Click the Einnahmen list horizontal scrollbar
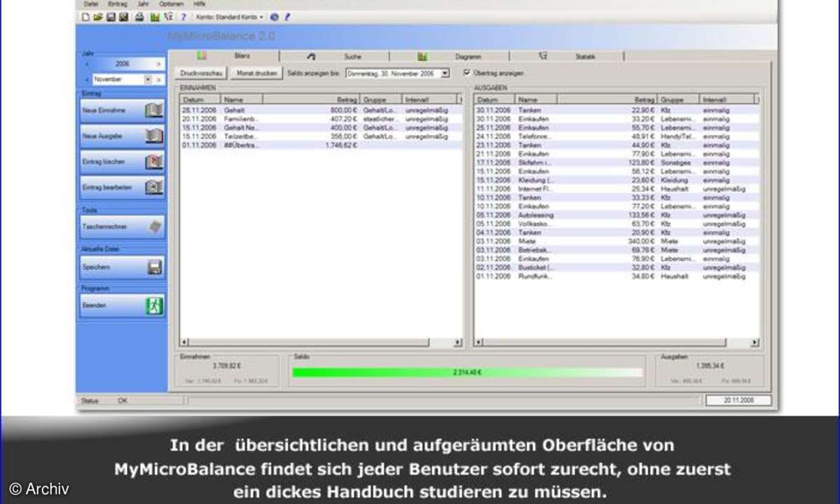Viewport: 840px width, 504px height. (321, 342)
